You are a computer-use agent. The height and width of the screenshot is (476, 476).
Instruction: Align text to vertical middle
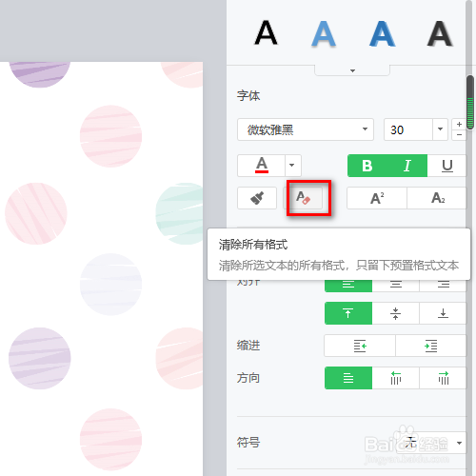(396, 313)
